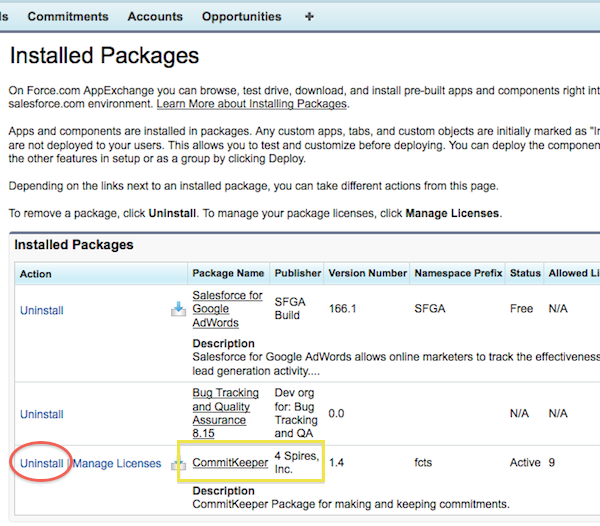Select the Active status cell
Viewport: 600px width, 526px height.
[x=525, y=463]
